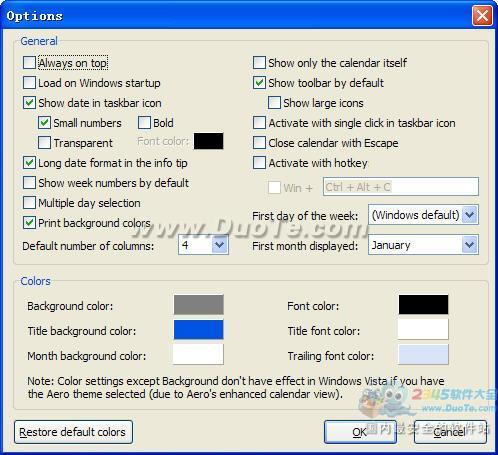Turn on Multiple day selection
This screenshot has height=455, width=498.
(x=29, y=203)
